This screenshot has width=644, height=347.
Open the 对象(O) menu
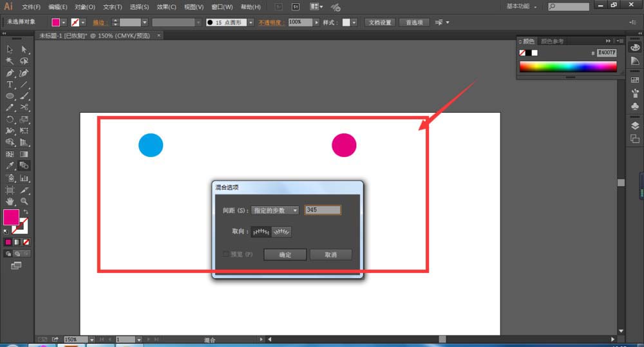85,7
